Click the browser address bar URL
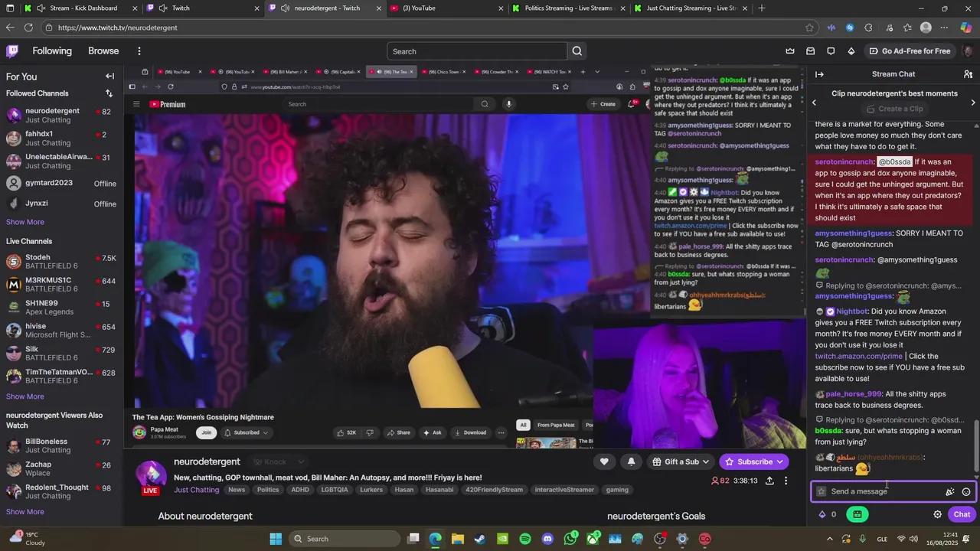 tap(117, 28)
